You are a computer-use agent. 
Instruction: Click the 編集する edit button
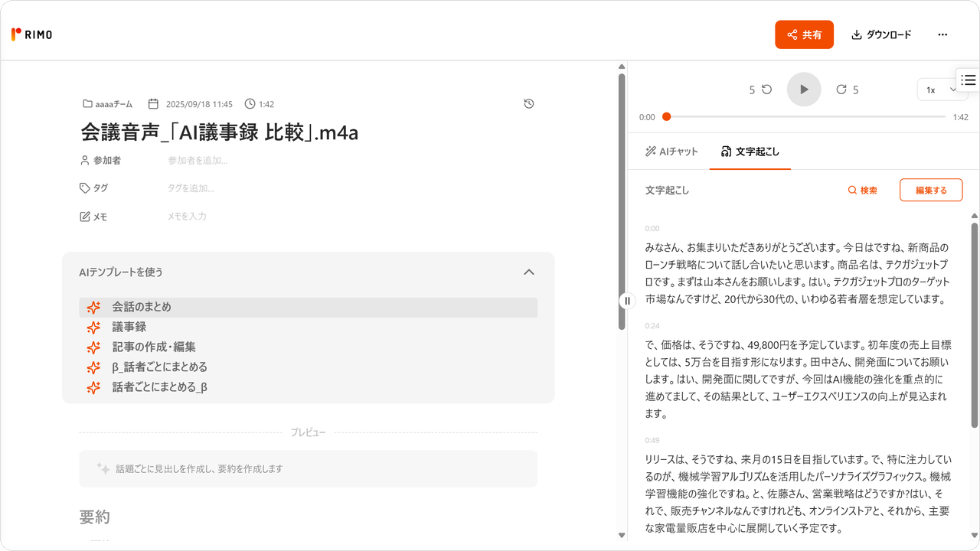(931, 191)
